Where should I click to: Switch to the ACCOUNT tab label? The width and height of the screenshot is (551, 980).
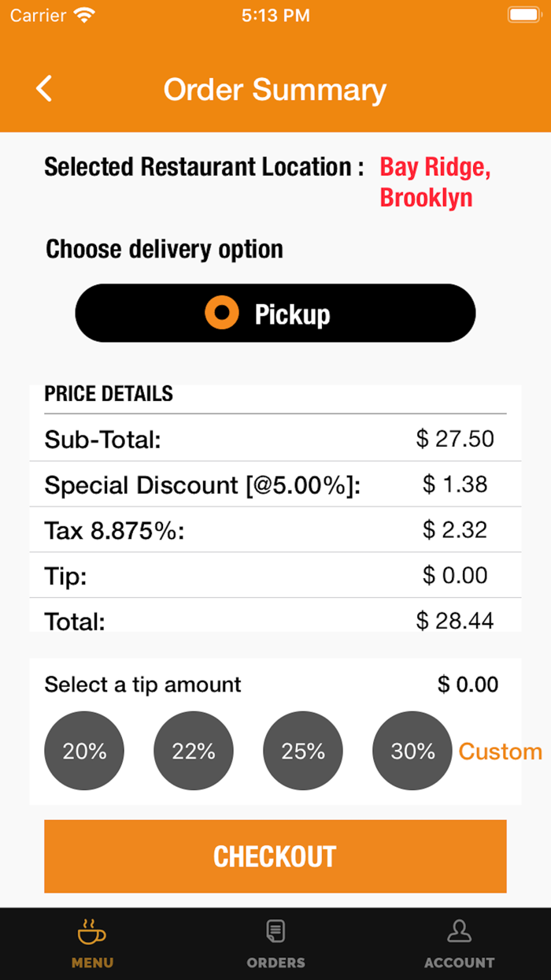[459, 963]
